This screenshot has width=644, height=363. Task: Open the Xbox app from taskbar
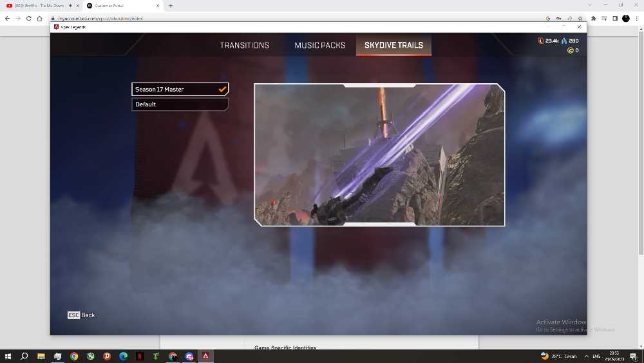pyautogui.click(x=90, y=356)
